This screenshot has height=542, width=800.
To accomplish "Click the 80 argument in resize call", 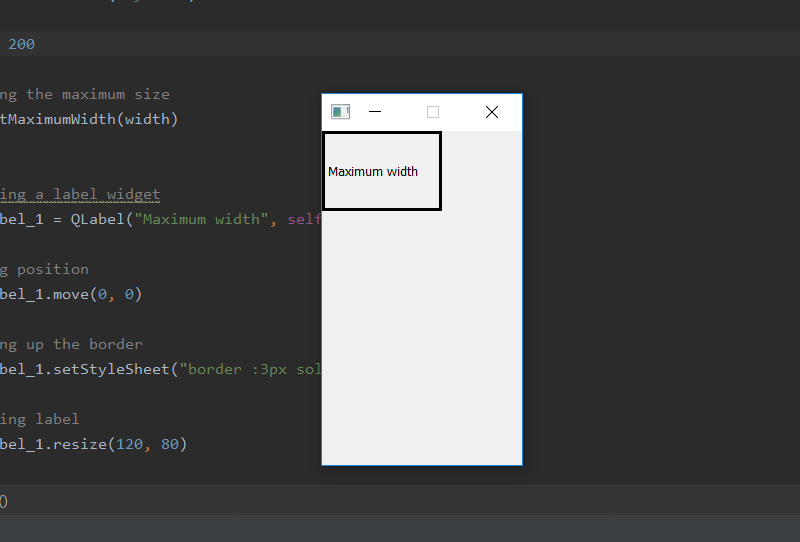I will [170, 445].
